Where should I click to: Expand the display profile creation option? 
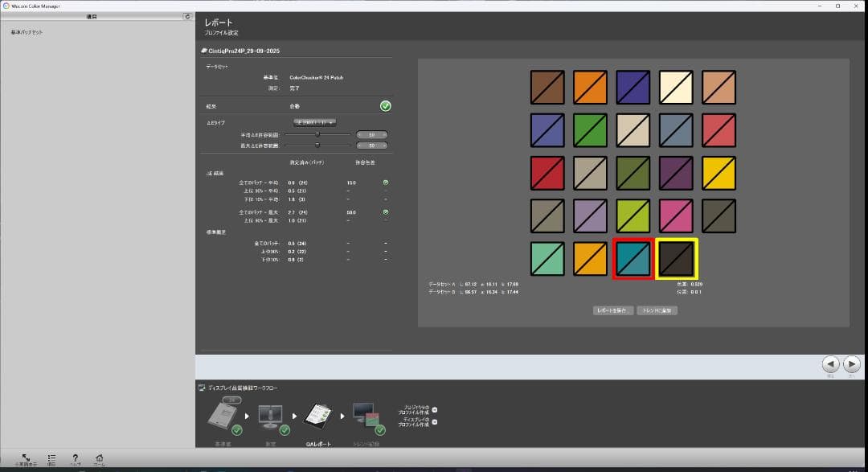coord(435,421)
